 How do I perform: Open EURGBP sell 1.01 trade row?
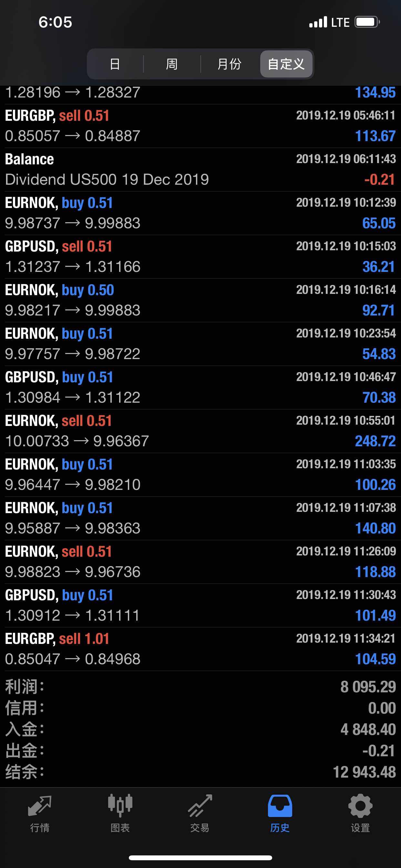200,649
